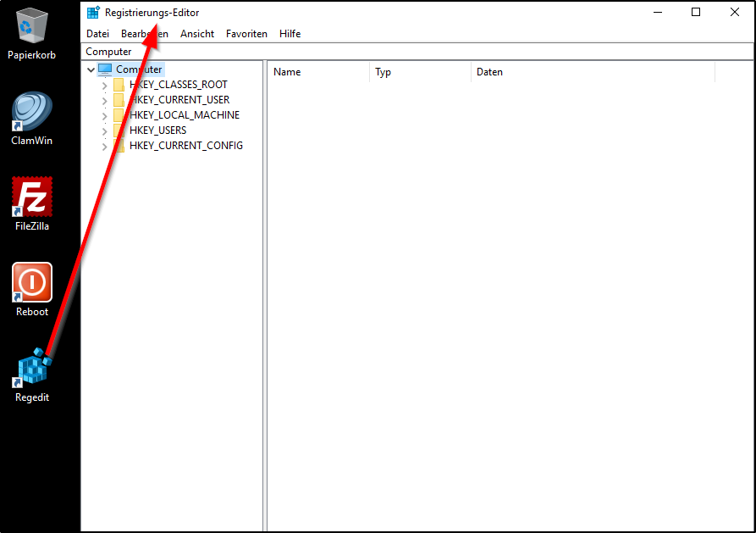Open the Hilfe menu
Screen dimensions: 756x533
pos(290,34)
